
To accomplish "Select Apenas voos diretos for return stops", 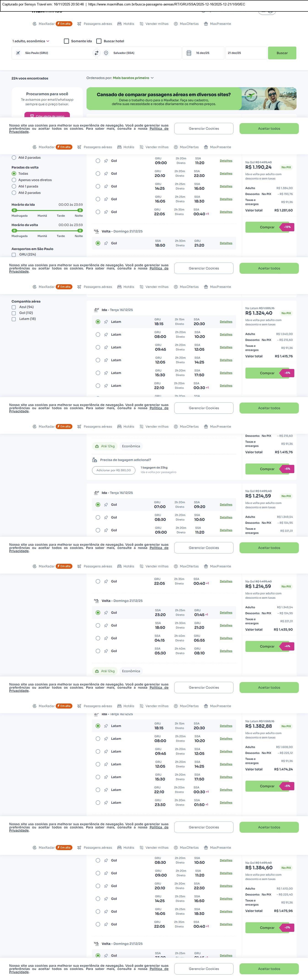I will click(x=14, y=180).
